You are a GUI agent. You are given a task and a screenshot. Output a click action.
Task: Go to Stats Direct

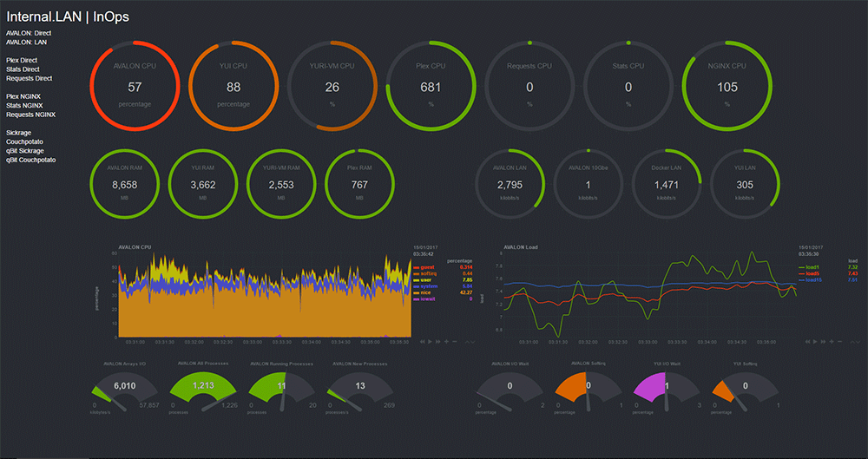[23, 69]
